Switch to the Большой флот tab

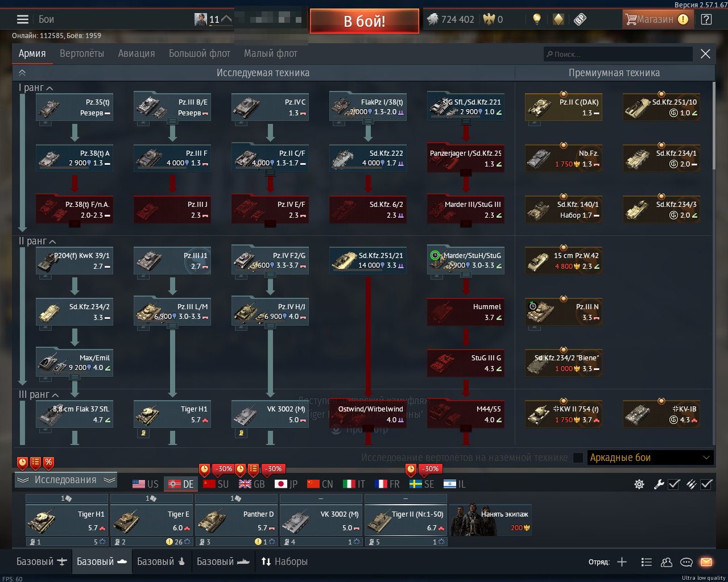200,53
